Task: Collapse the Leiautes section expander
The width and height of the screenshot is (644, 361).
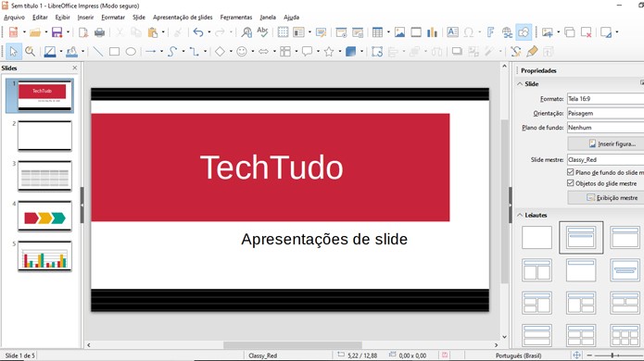Action: (x=520, y=215)
